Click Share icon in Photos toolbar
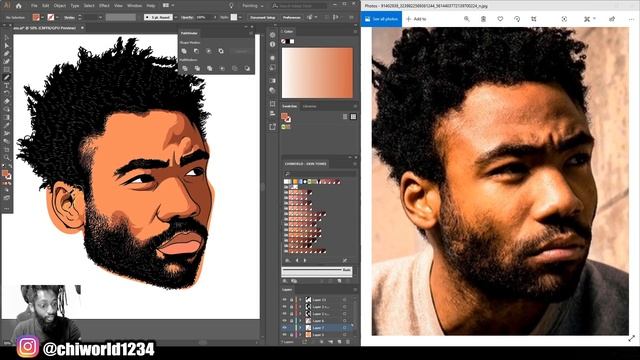This screenshot has width=640, height=360. click(x=612, y=19)
